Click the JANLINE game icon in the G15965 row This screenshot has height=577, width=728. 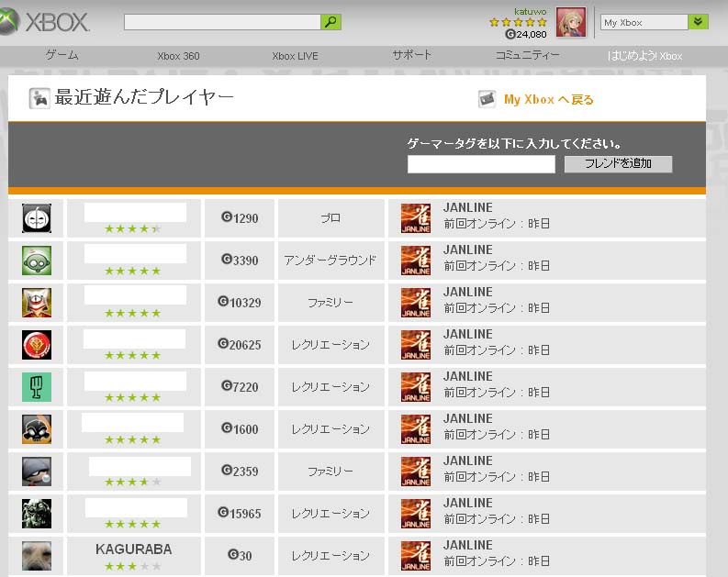pyautogui.click(x=416, y=514)
